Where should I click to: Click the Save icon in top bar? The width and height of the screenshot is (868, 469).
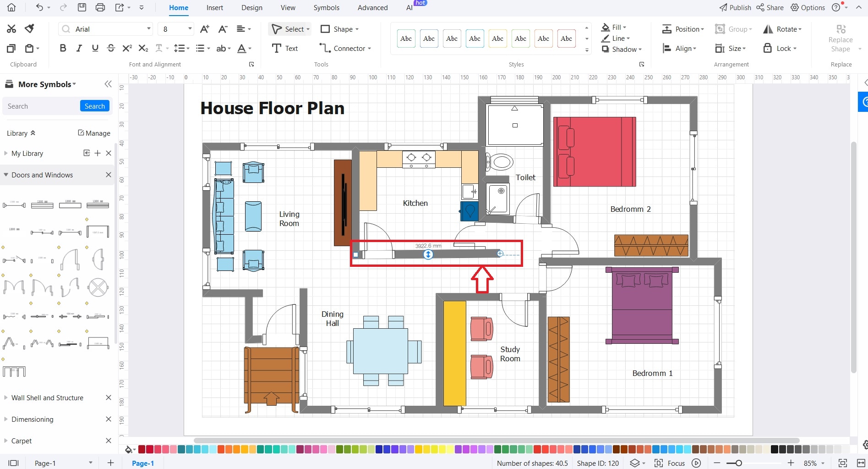pyautogui.click(x=82, y=7)
